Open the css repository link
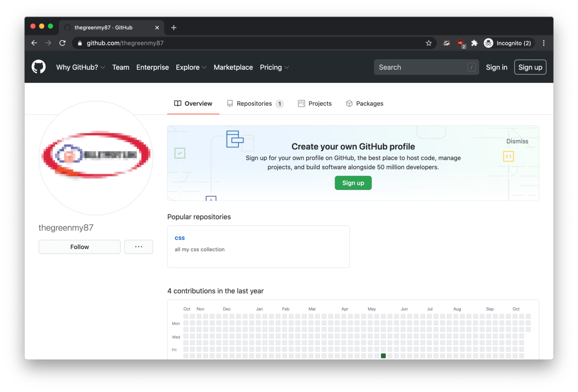The height and width of the screenshot is (392, 578). point(180,238)
